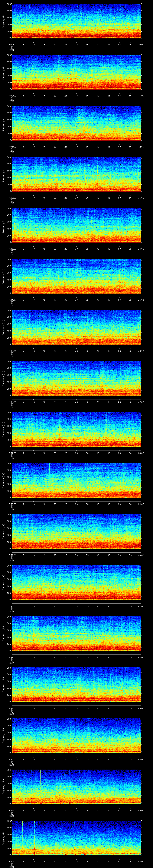Choose the spectrogram panel starting at 7:45:00
This screenshot has width=153, height=868.
tap(77, 837)
